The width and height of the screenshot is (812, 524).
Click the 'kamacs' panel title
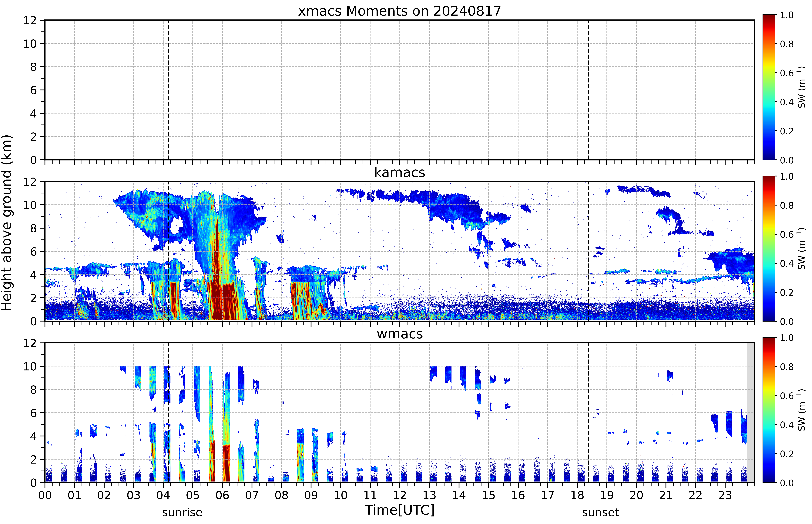coord(400,172)
